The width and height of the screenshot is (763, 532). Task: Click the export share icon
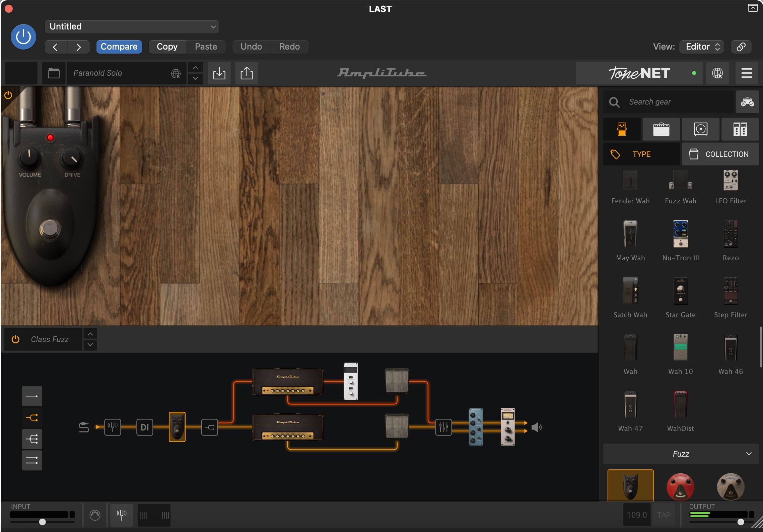(x=247, y=73)
